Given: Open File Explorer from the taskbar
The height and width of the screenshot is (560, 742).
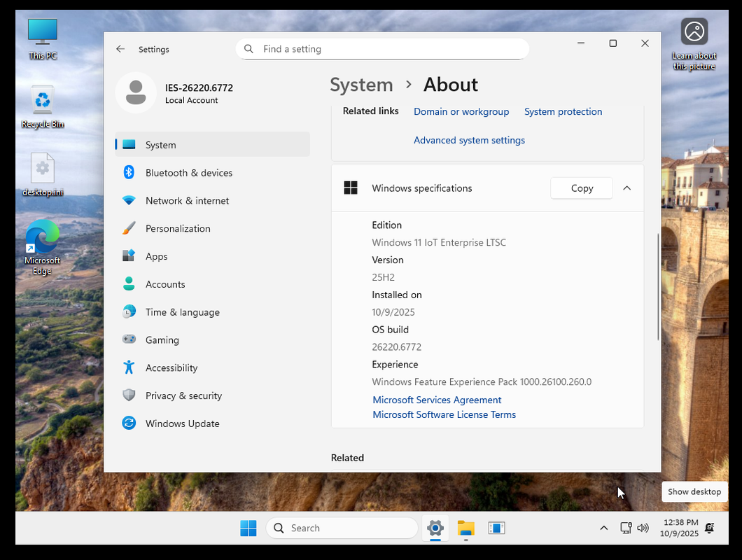Looking at the screenshot, I should coord(465,528).
